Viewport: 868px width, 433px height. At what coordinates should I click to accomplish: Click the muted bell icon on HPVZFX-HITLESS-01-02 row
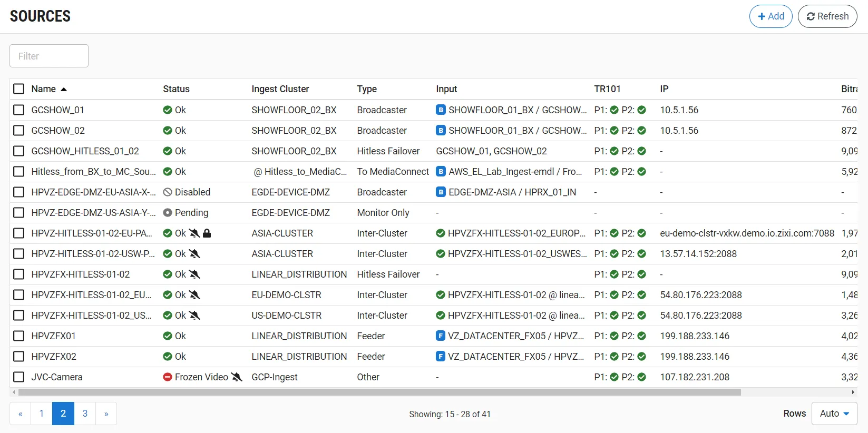194,274
